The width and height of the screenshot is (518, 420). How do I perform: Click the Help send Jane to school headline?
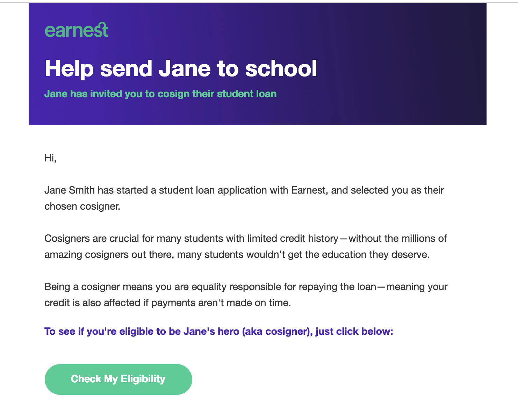click(x=181, y=68)
